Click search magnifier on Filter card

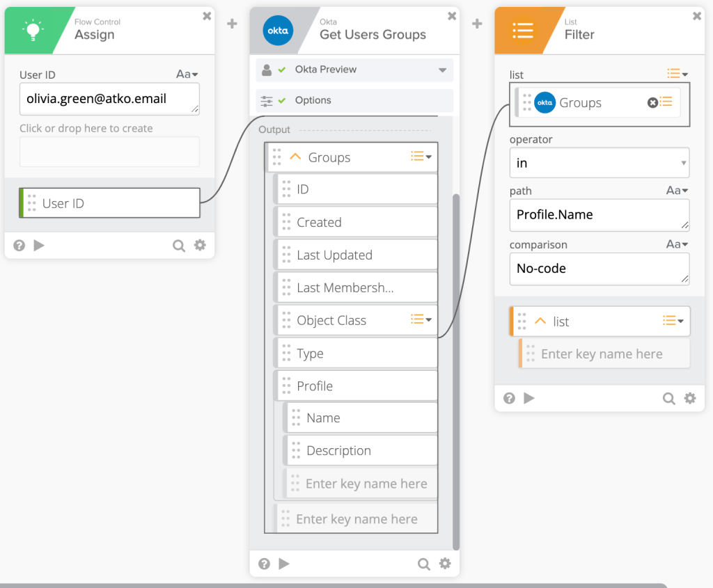668,398
